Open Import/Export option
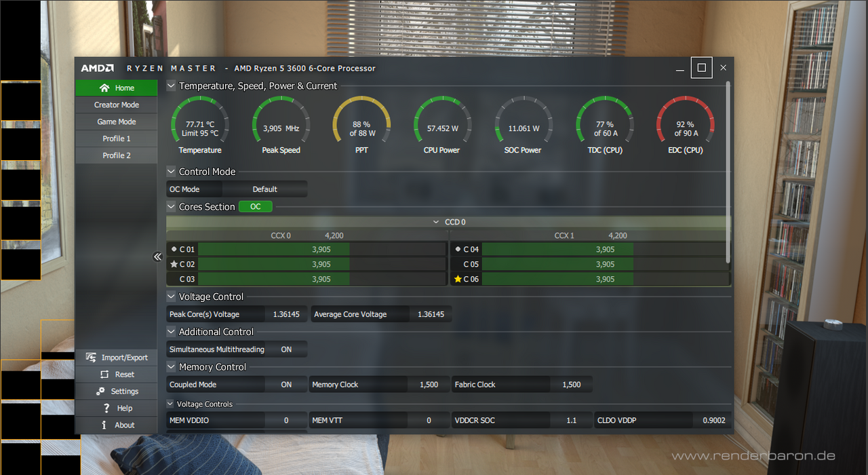This screenshot has width=868, height=475. [x=116, y=358]
